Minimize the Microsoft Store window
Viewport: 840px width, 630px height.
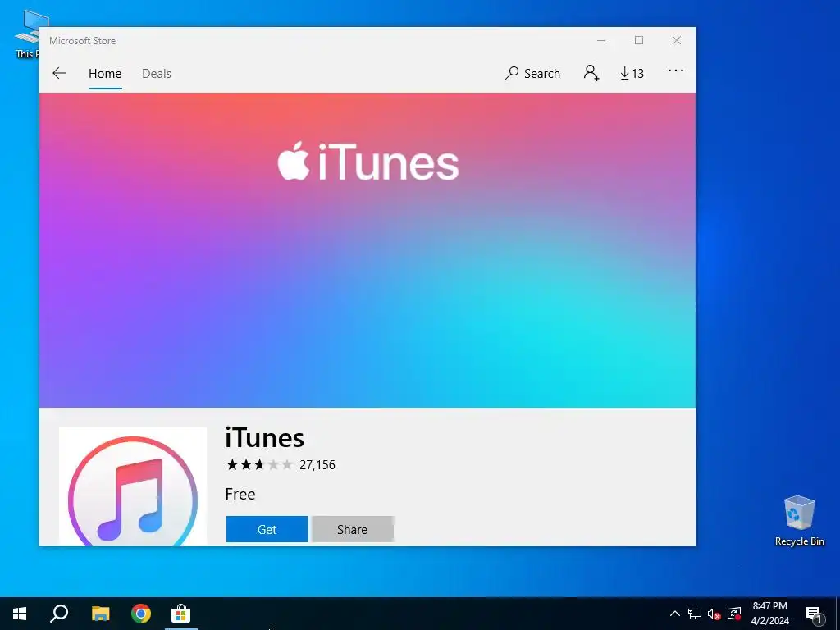pos(601,41)
